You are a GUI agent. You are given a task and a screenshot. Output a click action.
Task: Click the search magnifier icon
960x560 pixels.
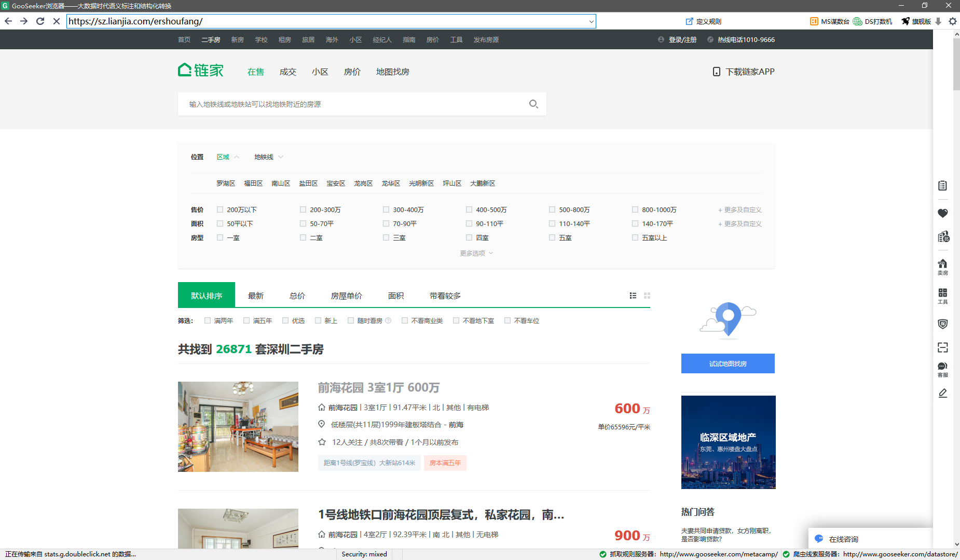[x=533, y=104]
